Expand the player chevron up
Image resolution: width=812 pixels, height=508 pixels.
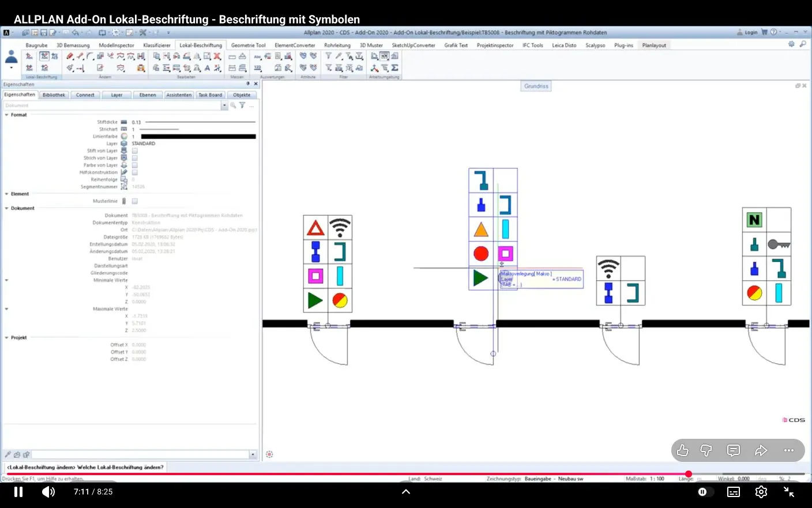pos(406,492)
